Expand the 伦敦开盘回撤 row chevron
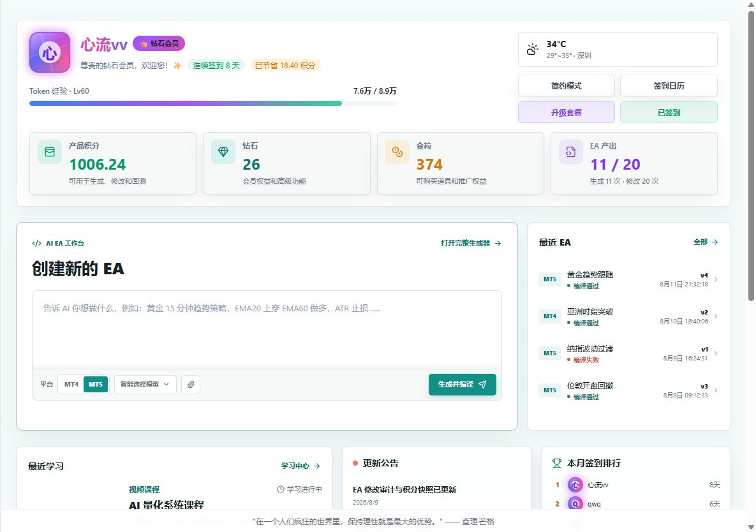Viewport: 756px width, 532px height. 716,390
